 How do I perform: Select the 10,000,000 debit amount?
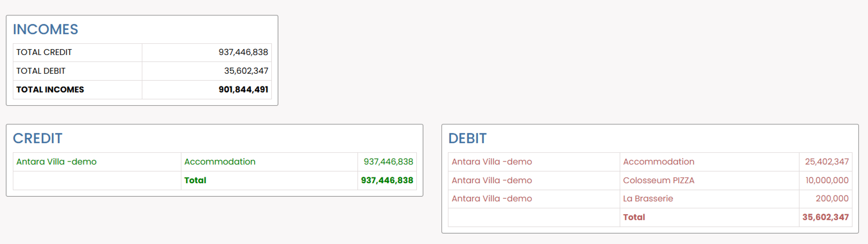click(827, 180)
